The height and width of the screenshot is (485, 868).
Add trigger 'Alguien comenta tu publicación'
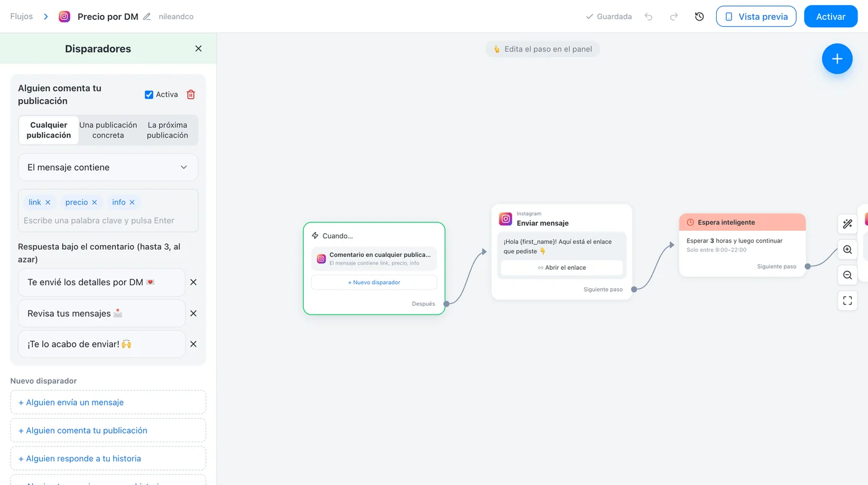(x=108, y=430)
